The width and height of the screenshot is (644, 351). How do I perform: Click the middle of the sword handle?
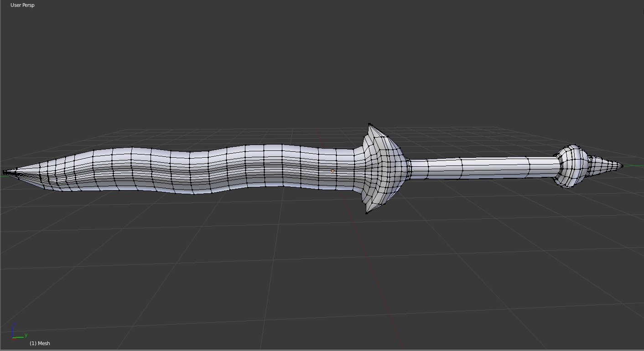tap(483, 167)
